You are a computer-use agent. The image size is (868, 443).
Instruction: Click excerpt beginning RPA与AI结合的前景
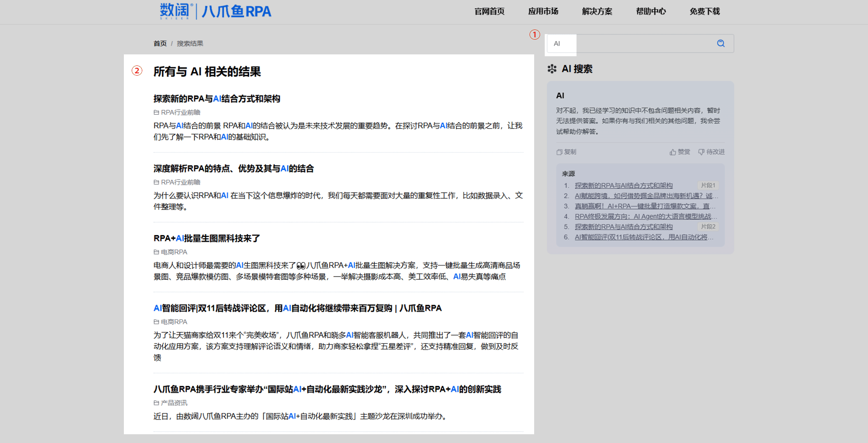(x=338, y=131)
